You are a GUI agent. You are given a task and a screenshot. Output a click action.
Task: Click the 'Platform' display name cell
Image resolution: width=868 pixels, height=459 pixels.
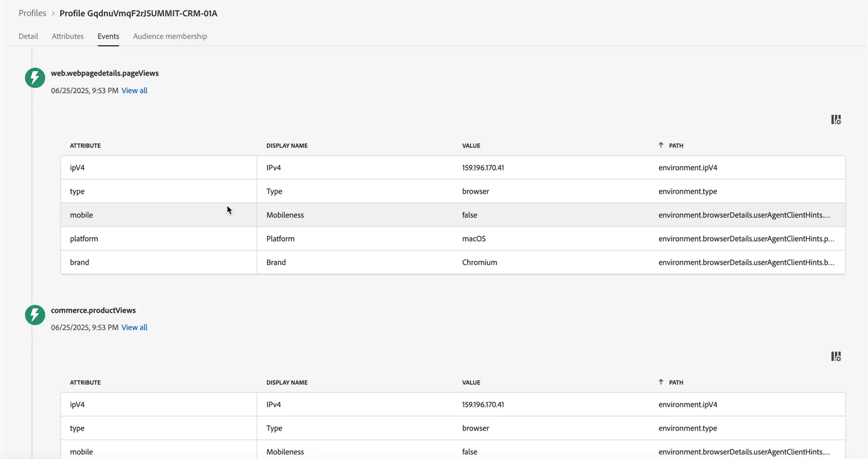[280, 238]
